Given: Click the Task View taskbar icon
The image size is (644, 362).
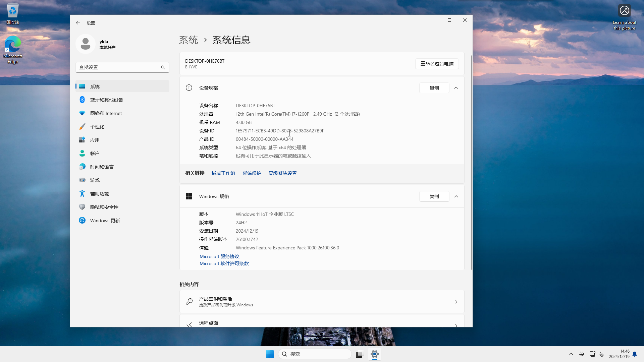Looking at the screenshot, I should (x=359, y=354).
